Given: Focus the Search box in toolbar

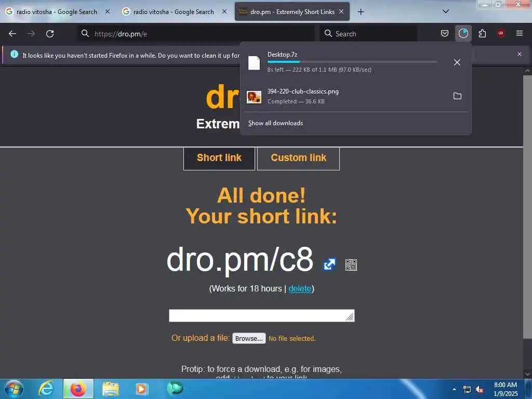Looking at the screenshot, I should pos(368,34).
